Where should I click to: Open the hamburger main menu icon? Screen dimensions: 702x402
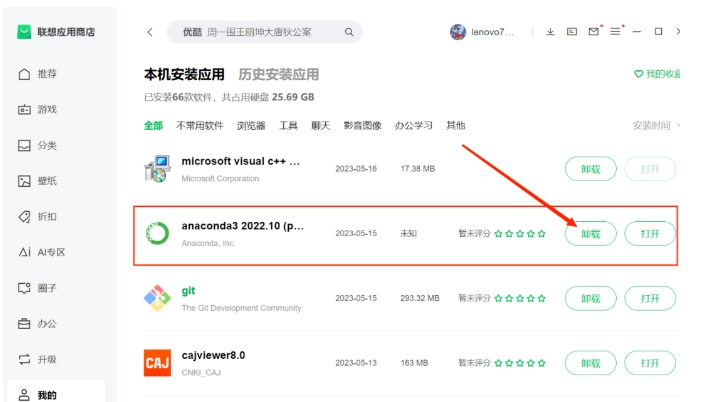pyautogui.click(x=616, y=32)
